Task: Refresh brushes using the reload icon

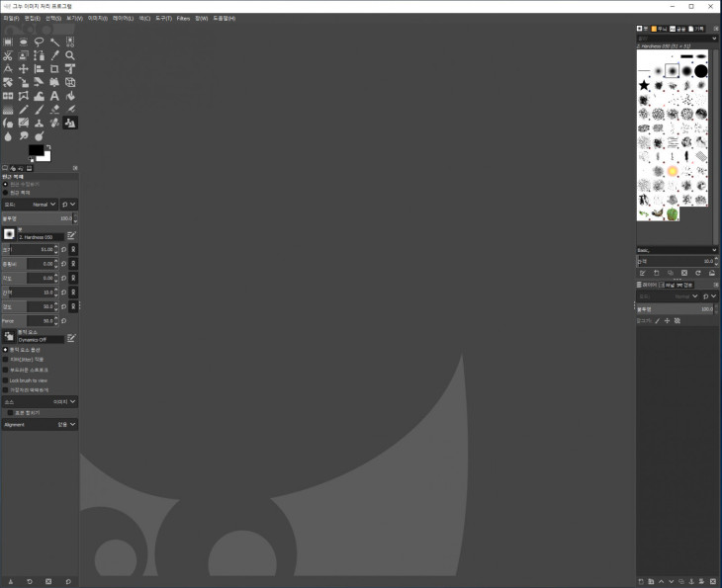Action: pyautogui.click(x=698, y=273)
